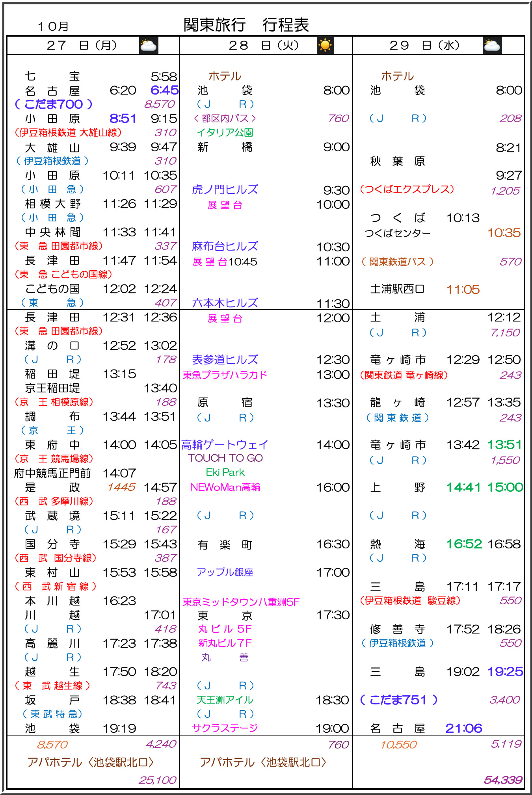Screen dimensions: 532x795
Task: Click the イタリア公園 entry
Action: (x=225, y=133)
